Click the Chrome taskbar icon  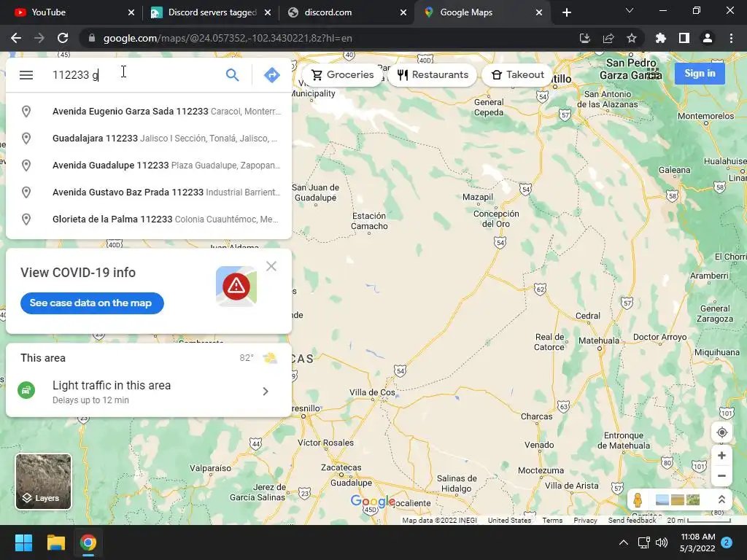88,542
